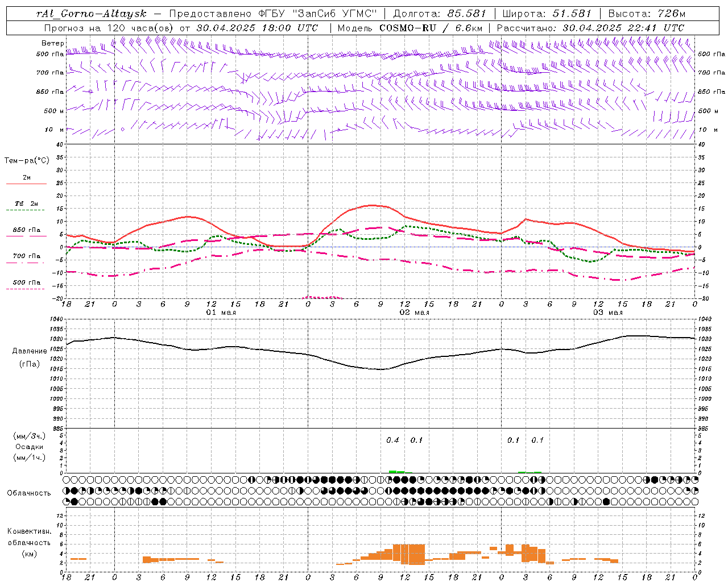The width and height of the screenshot is (728, 582).
Task: Click the dash-dot line sample under legend 700 гПа
Action: 26,263
